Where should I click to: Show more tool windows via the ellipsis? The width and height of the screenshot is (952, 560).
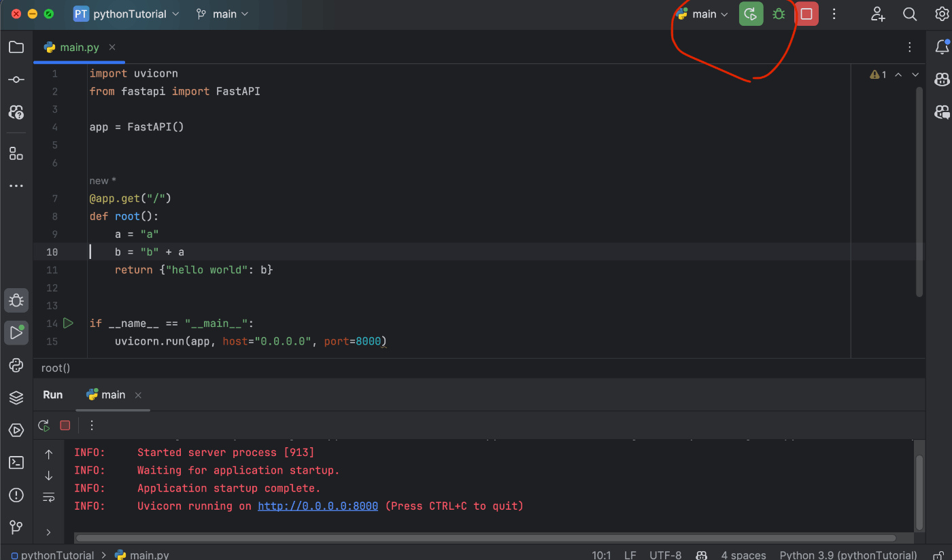16,186
